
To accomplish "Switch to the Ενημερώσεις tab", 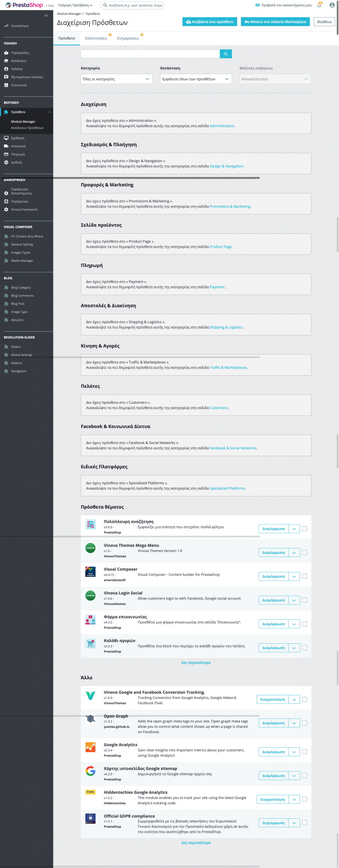I will coord(128,38).
